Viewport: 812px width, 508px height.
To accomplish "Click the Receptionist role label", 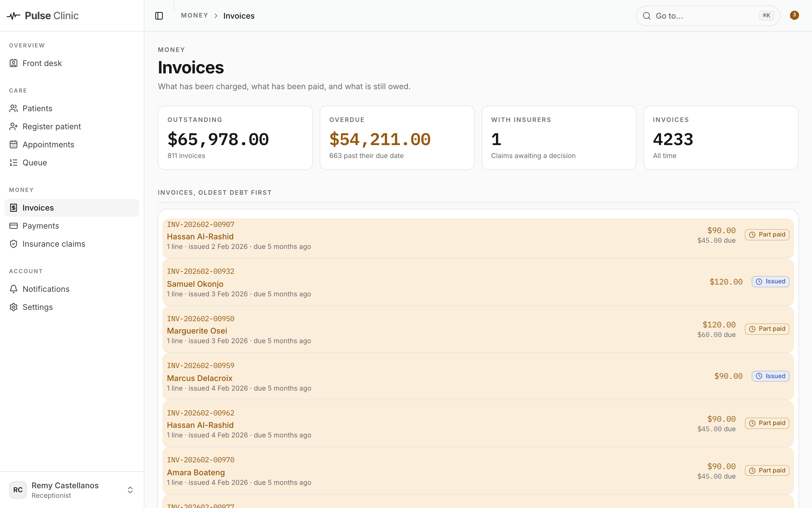I will point(51,496).
